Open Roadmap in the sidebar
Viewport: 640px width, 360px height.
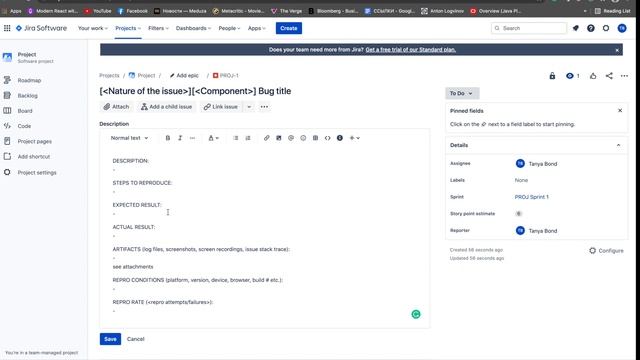(x=29, y=80)
